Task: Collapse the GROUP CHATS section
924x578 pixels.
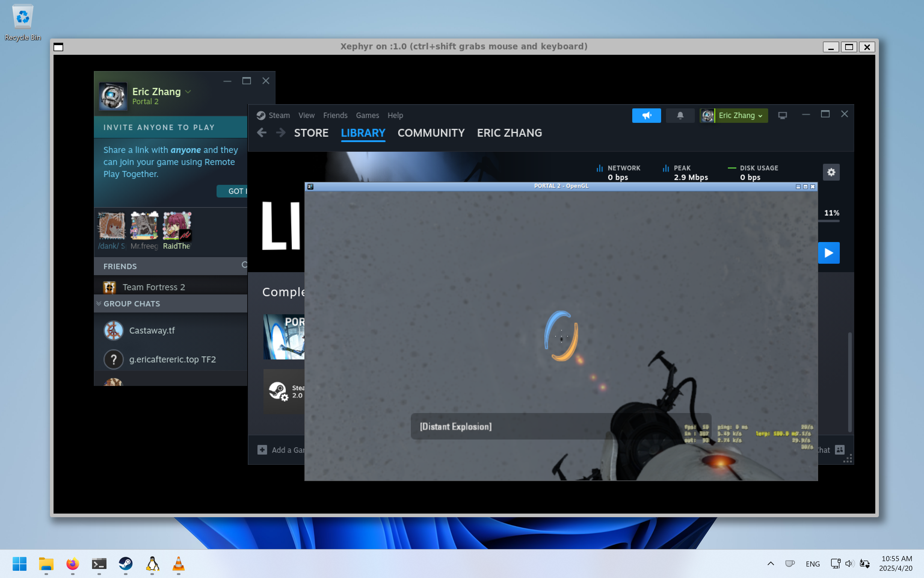Action: click(x=99, y=303)
